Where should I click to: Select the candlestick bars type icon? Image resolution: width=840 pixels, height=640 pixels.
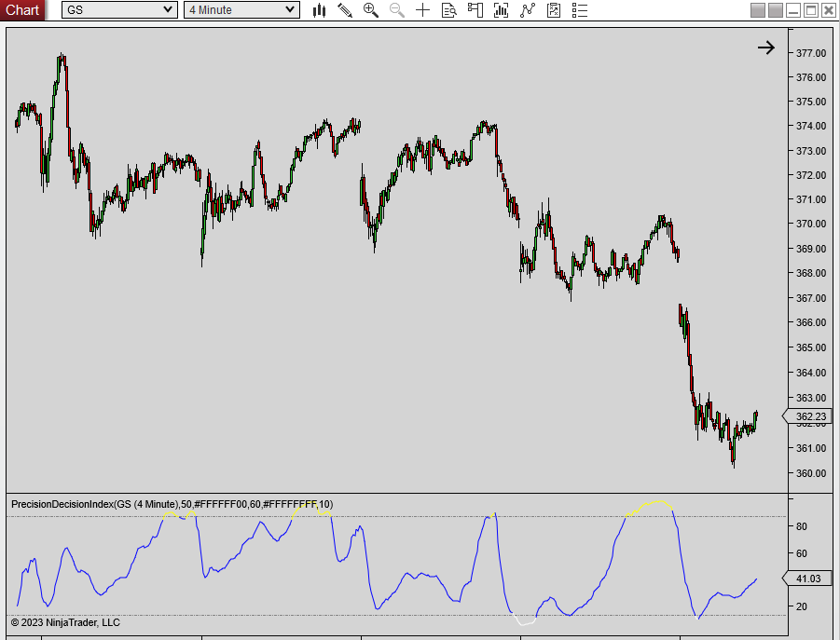click(319, 10)
